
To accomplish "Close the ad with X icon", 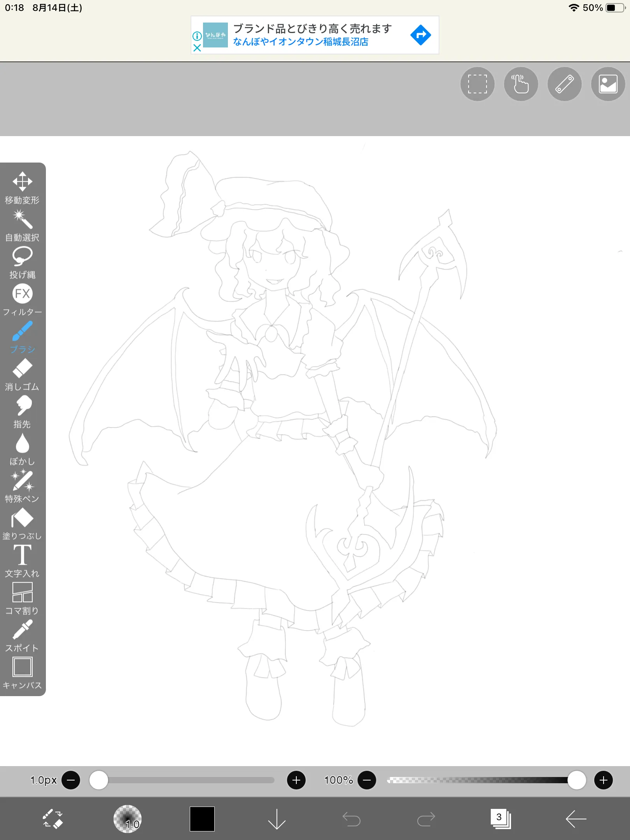I will click(197, 48).
